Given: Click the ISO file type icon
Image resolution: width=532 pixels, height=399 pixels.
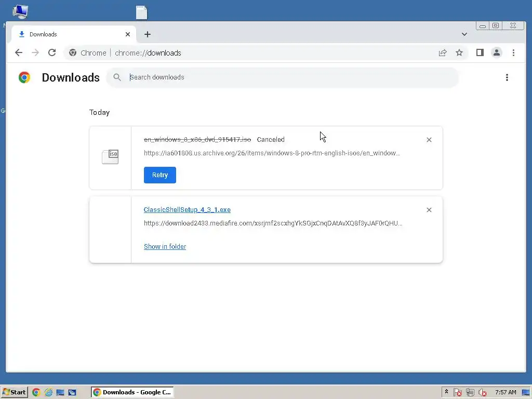Looking at the screenshot, I should tap(110, 157).
